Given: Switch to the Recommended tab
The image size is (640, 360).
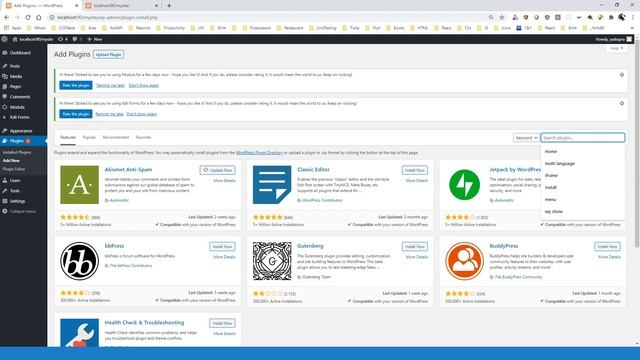Looking at the screenshot, I should click(x=116, y=138).
